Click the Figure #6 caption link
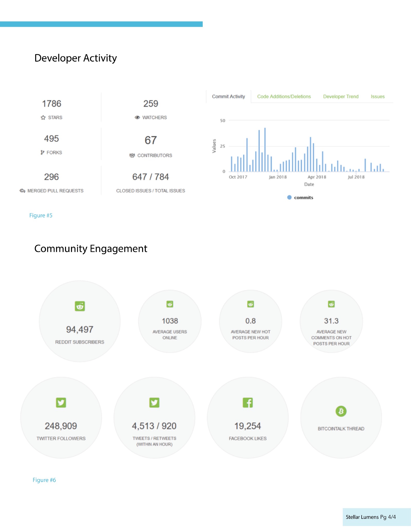The image size is (411, 532). pos(44,480)
